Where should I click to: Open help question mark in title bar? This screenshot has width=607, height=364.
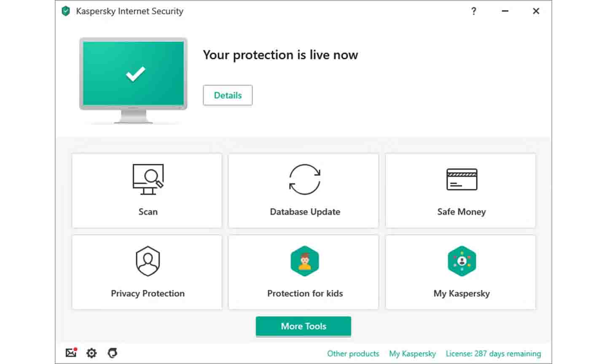pos(474,11)
